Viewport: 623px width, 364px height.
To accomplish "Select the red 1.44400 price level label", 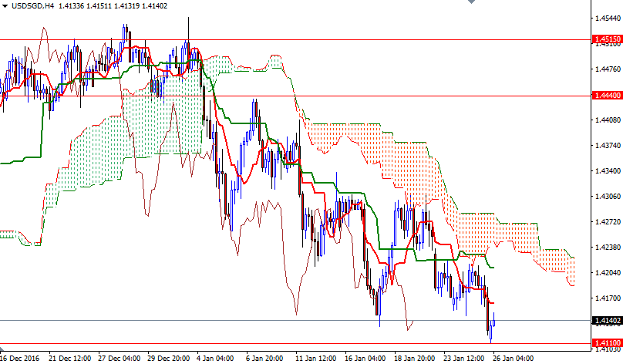I will point(607,96).
